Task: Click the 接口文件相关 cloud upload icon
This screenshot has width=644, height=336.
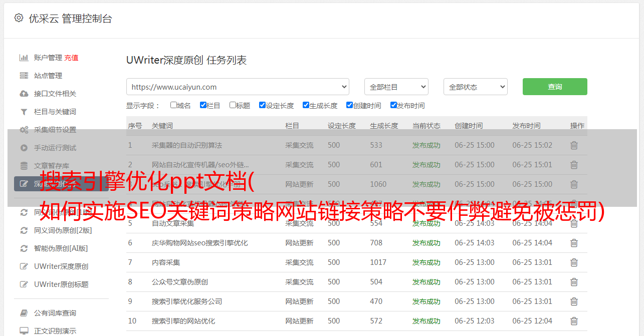Action: (24, 94)
